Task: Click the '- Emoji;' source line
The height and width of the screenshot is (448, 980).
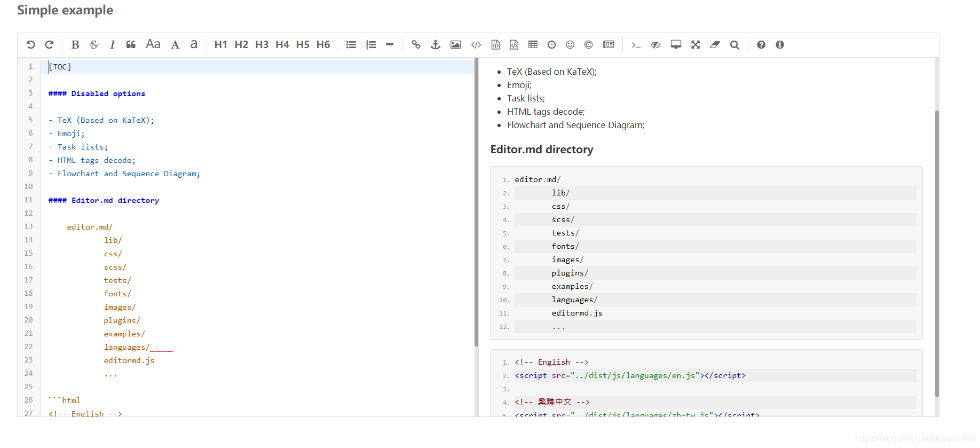Action: pyautogui.click(x=66, y=133)
